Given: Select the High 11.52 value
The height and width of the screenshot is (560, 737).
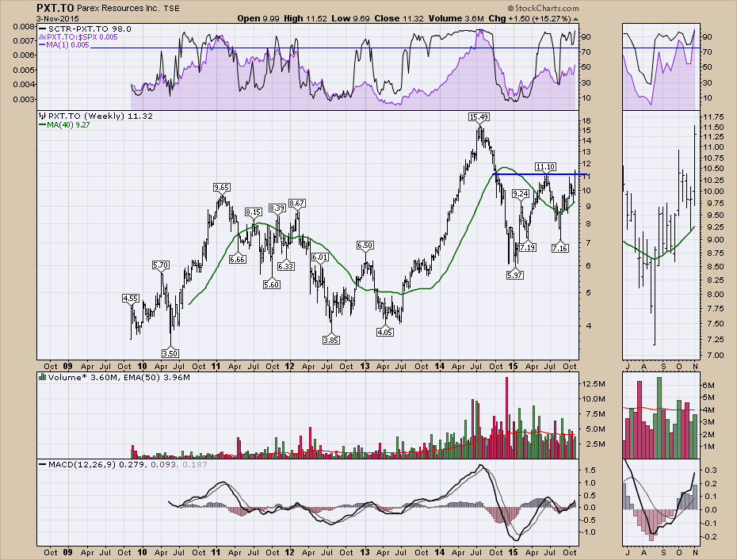Looking at the screenshot, I should (x=306, y=19).
